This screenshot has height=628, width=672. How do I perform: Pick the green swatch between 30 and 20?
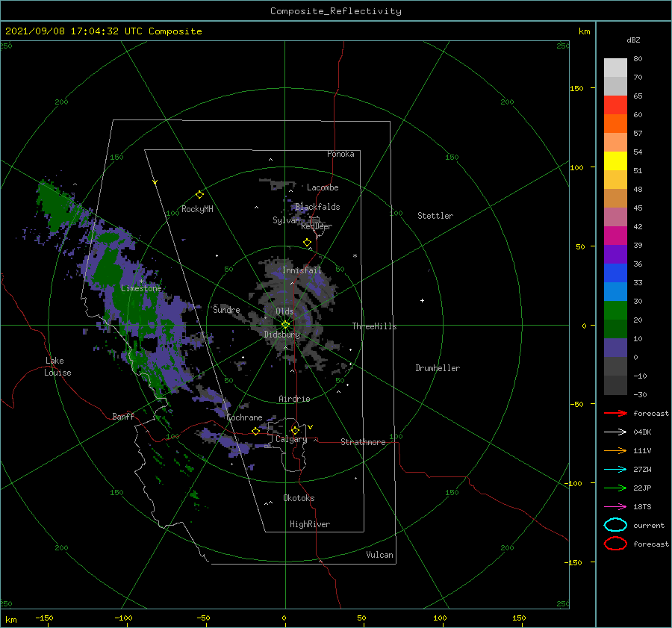pos(615,311)
